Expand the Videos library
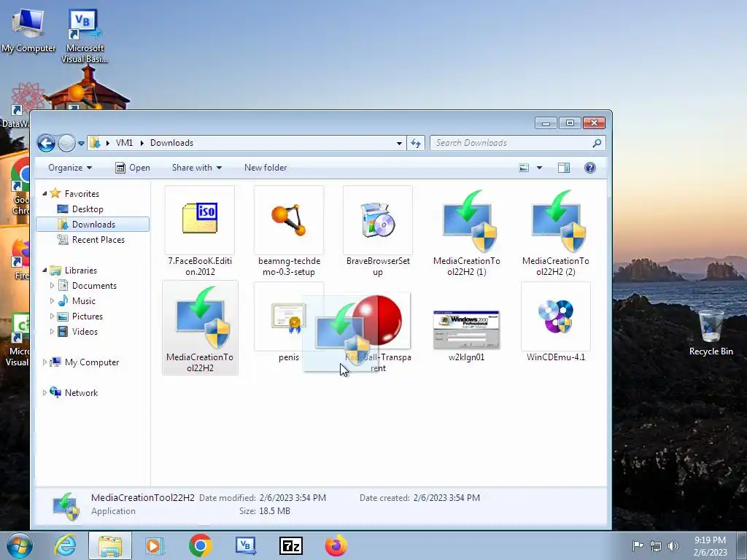This screenshot has height=560, width=747. tap(52, 332)
